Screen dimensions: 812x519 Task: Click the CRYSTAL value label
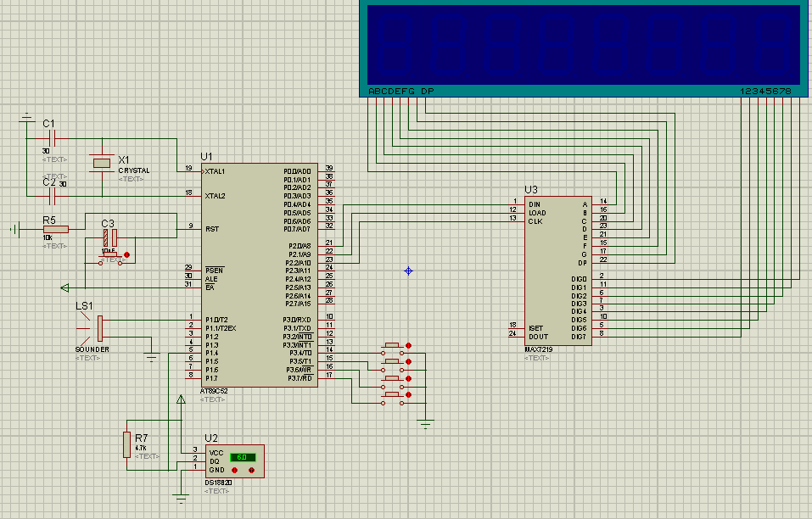tap(133, 170)
